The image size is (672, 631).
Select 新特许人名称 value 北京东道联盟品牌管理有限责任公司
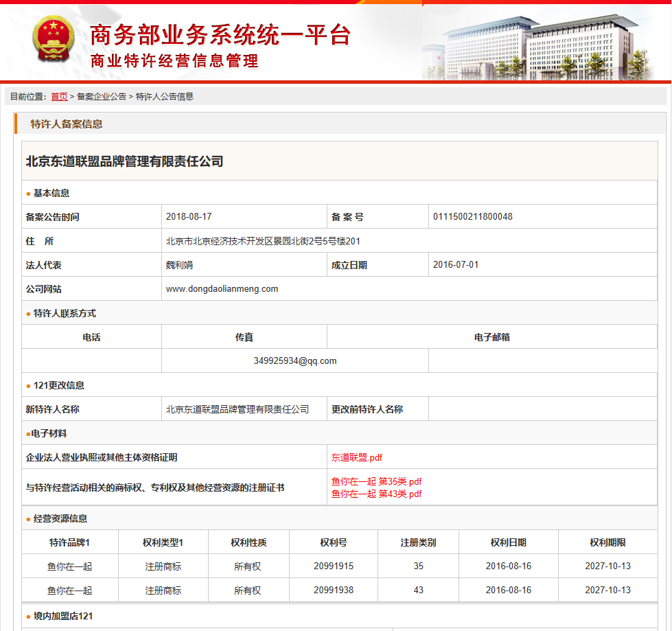(237, 409)
